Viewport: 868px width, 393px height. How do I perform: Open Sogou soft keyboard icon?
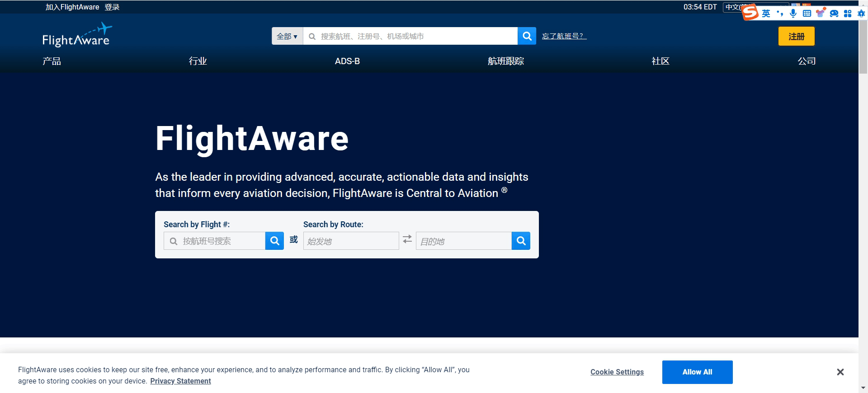coord(807,13)
